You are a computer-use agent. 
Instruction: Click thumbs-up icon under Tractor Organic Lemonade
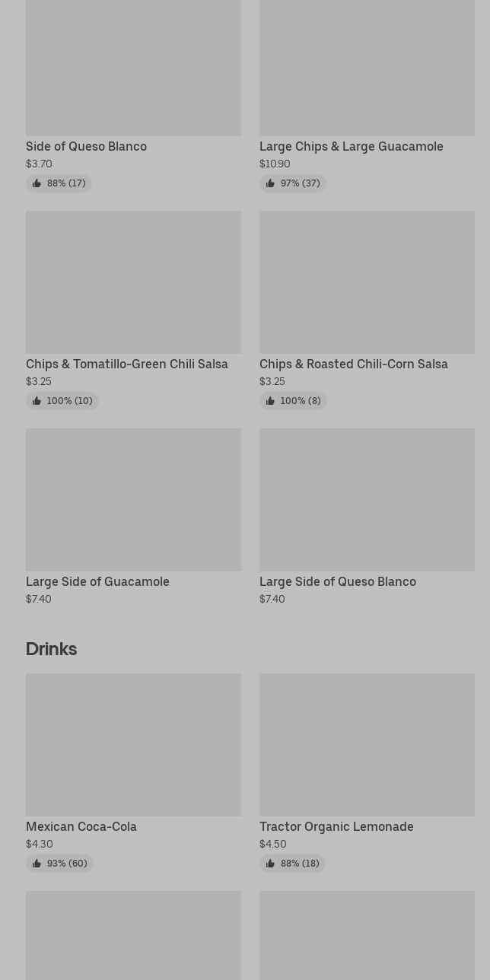click(x=270, y=864)
